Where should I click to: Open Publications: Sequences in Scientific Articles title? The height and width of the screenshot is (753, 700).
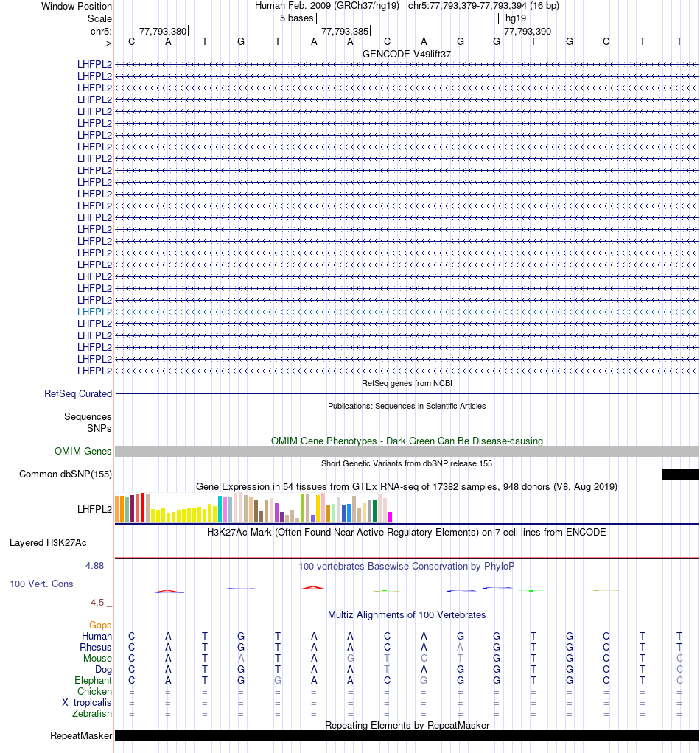coord(407,406)
